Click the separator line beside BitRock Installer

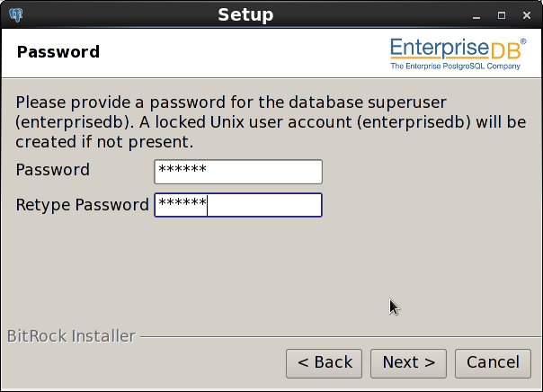[341, 336]
